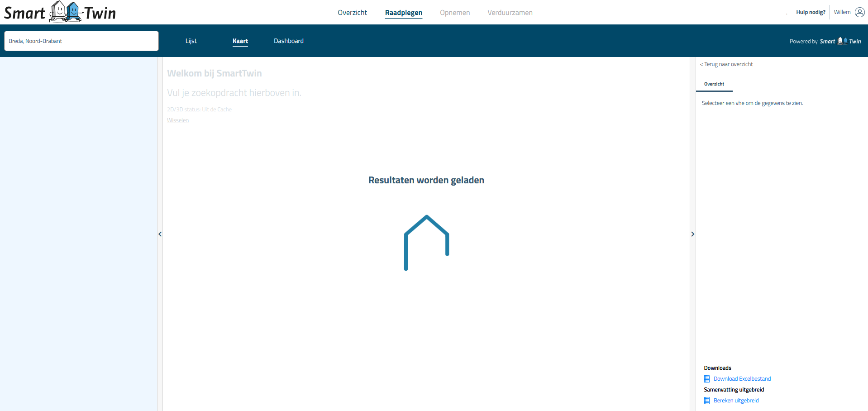
Task: Click the Breda, Noord-Brabant search field
Action: [81, 41]
